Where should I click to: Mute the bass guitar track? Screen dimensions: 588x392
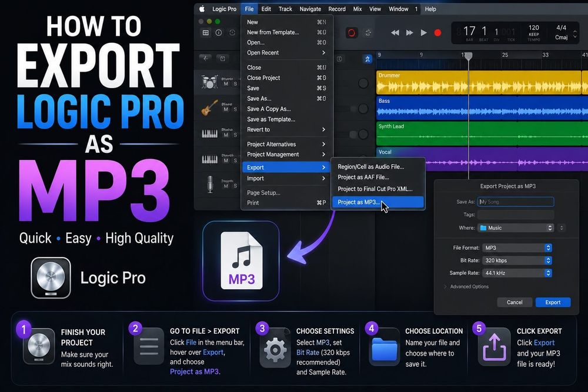[x=226, y=109]
